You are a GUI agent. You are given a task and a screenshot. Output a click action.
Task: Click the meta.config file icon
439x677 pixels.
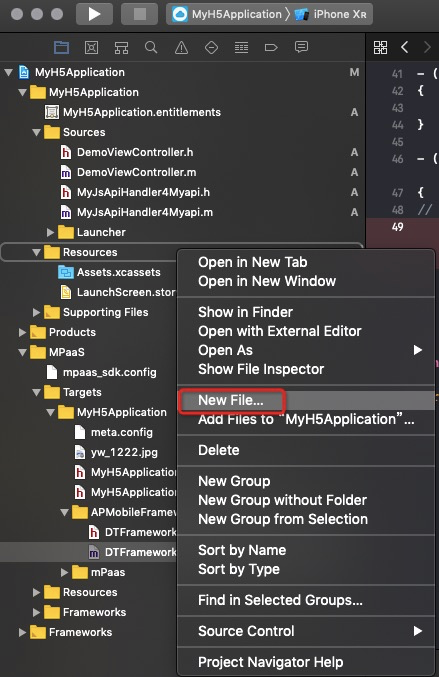click(x=80, y=432)
